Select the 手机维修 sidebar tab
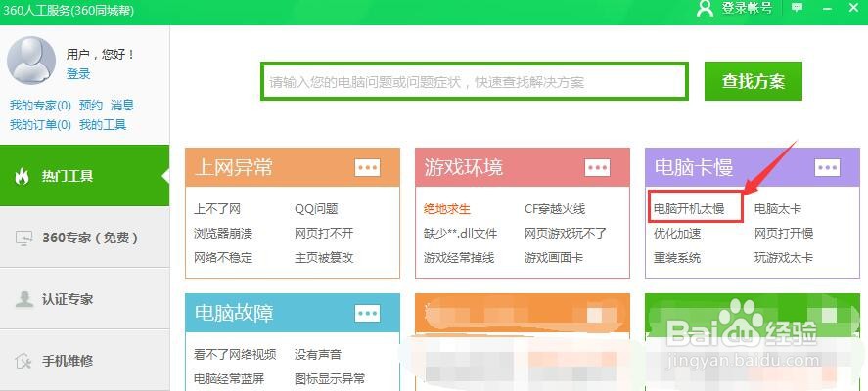The width and height of the screenshot is (868, 391). 85,360
